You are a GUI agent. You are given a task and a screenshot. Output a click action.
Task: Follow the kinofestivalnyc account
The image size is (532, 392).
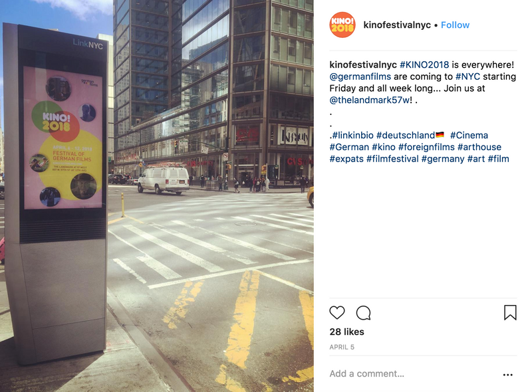[455, 25]
